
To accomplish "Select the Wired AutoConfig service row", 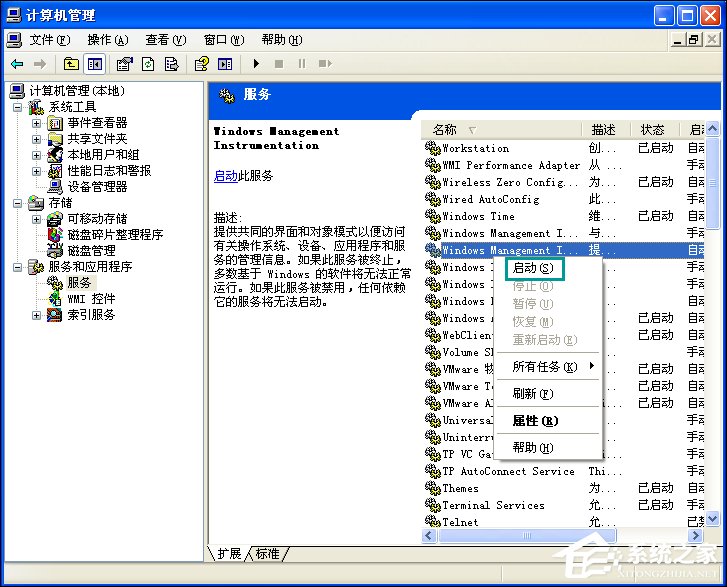I will pos(564,199).
